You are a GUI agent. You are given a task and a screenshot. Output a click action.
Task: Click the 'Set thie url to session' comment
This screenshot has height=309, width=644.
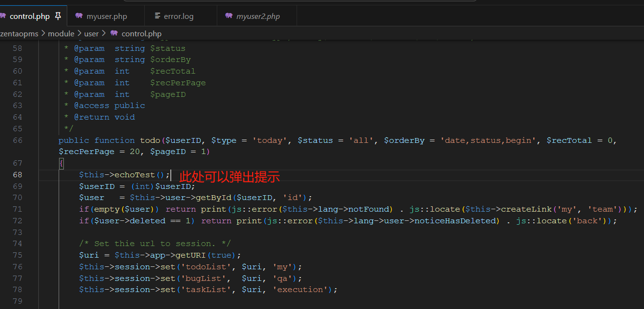coord(155,244)
